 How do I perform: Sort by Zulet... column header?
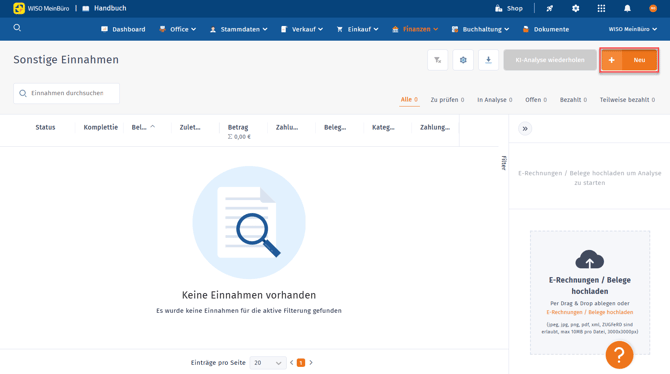coord(190,127)
